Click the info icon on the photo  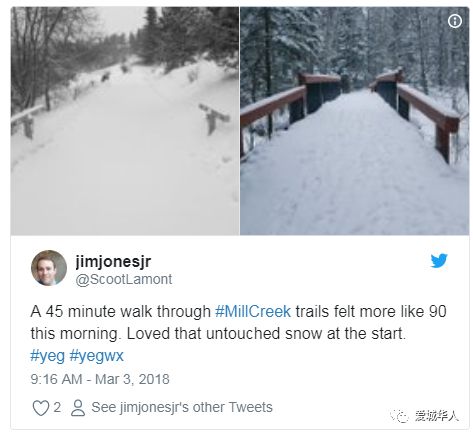(x=455, y=21)
